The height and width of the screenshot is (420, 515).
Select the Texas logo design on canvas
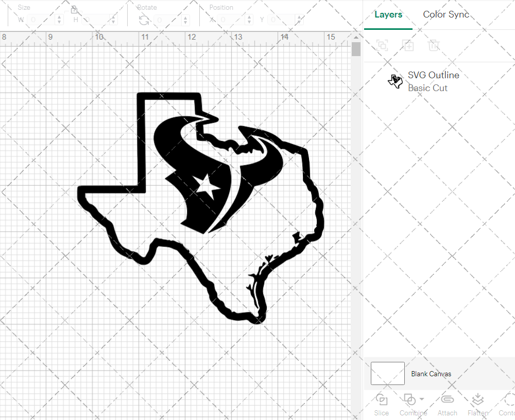201,208
